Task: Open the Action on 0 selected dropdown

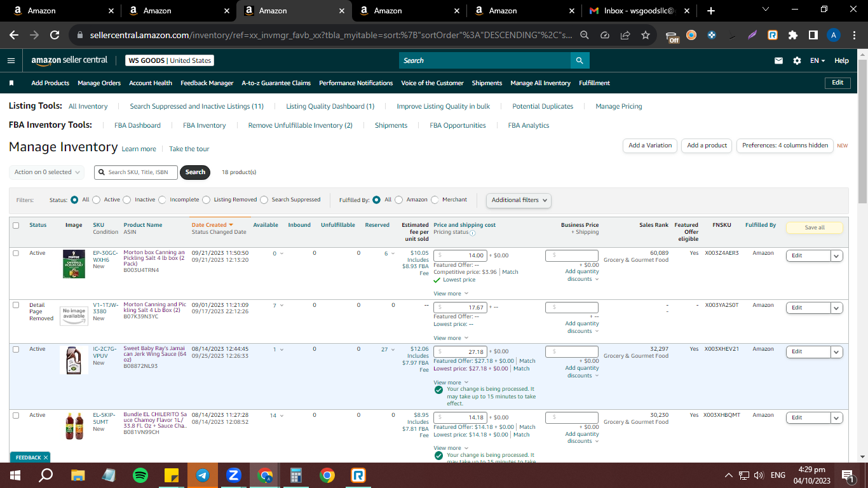Action: coord(47,172)
